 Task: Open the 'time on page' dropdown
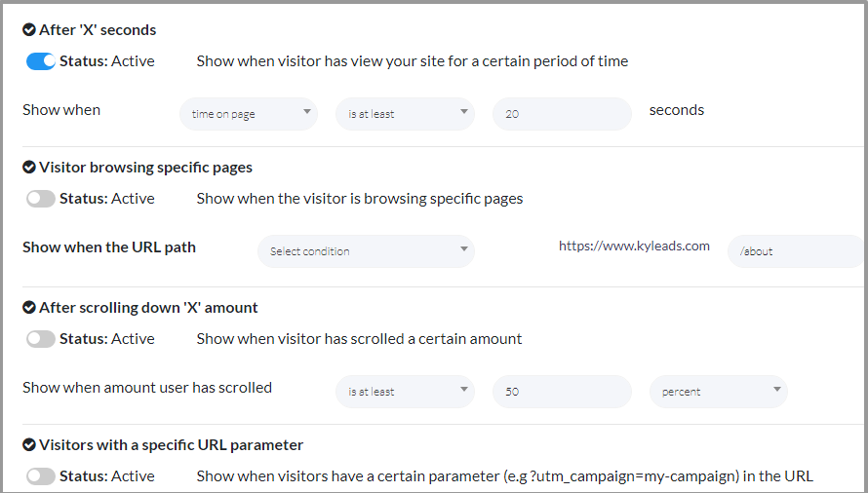pos(249,114)
